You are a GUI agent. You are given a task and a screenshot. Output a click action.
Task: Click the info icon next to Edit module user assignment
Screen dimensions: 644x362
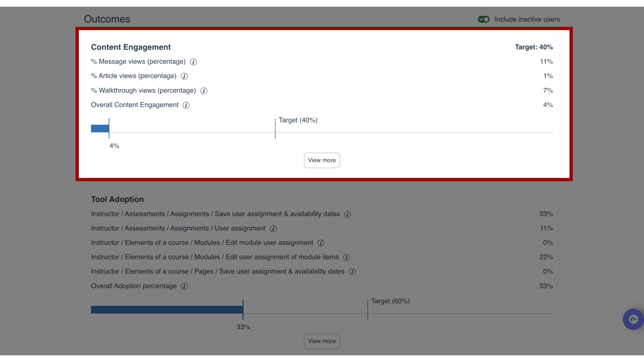[x=321, y=243]
